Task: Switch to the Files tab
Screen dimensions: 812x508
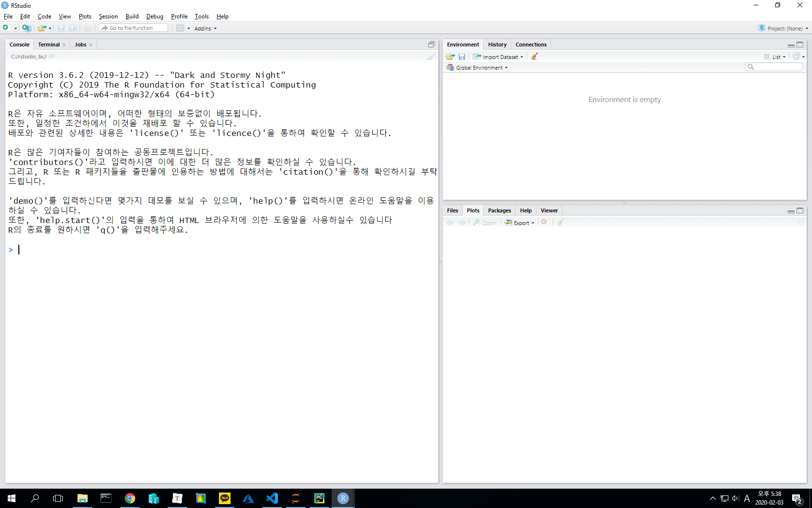Action: click(453, 210)
